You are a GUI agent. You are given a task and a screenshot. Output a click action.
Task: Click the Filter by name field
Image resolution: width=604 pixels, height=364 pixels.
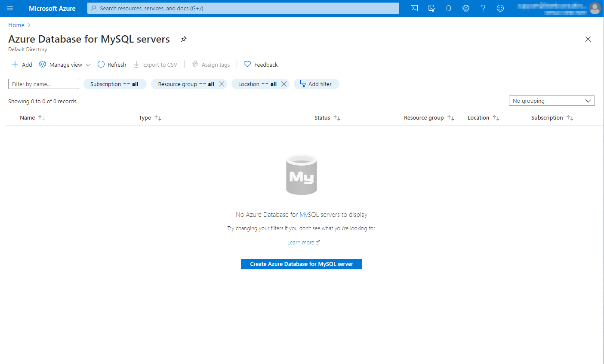[x=43, y=84]
